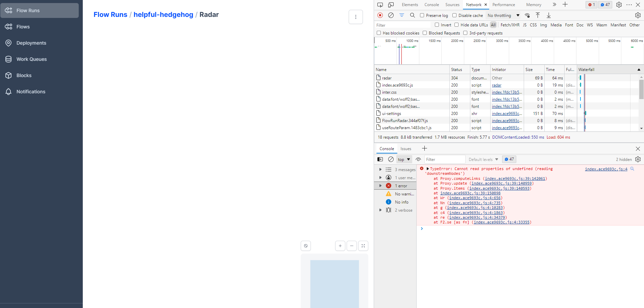Enable the Hide data URLs filter
644x308 pixels.
(x=456, y=25)
